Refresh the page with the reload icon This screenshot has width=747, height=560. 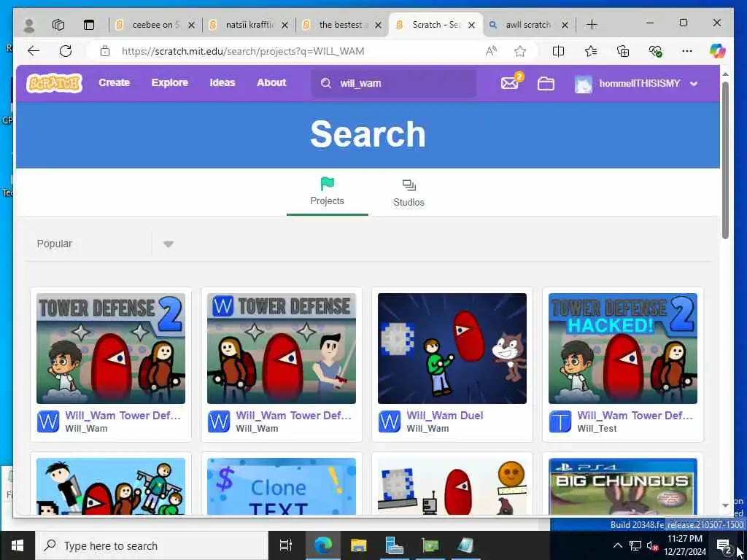tap(66, 51)
